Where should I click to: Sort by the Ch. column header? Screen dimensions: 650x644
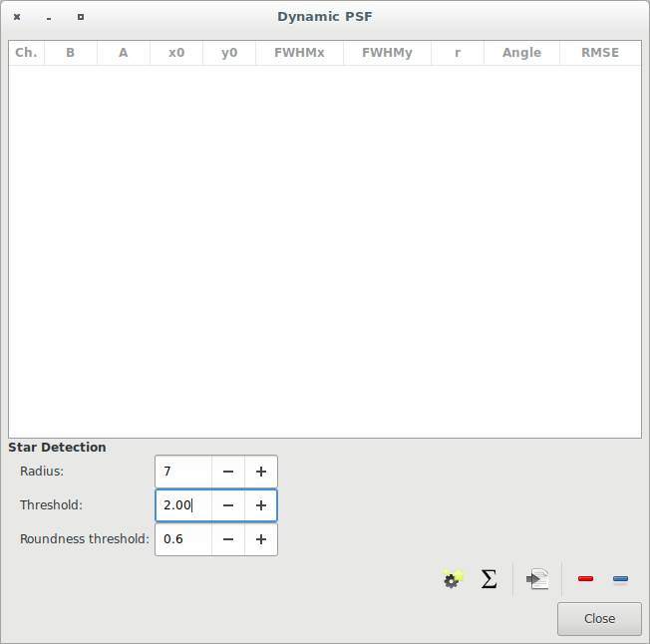coord(26,53)
